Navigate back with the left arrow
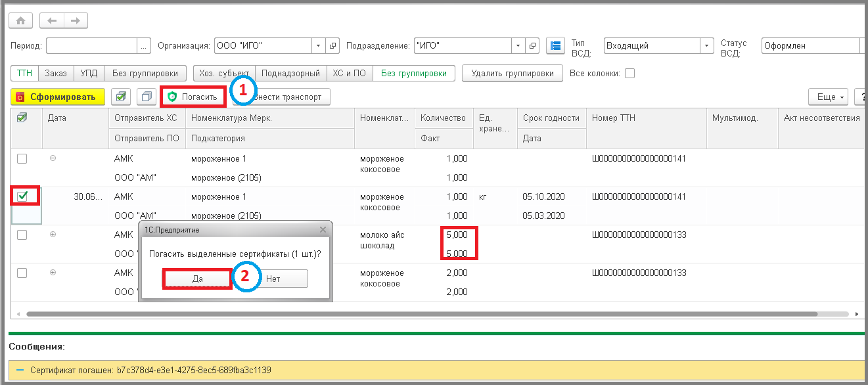The height and width of the screenshot is (385, 868). [x=52, y=20]
